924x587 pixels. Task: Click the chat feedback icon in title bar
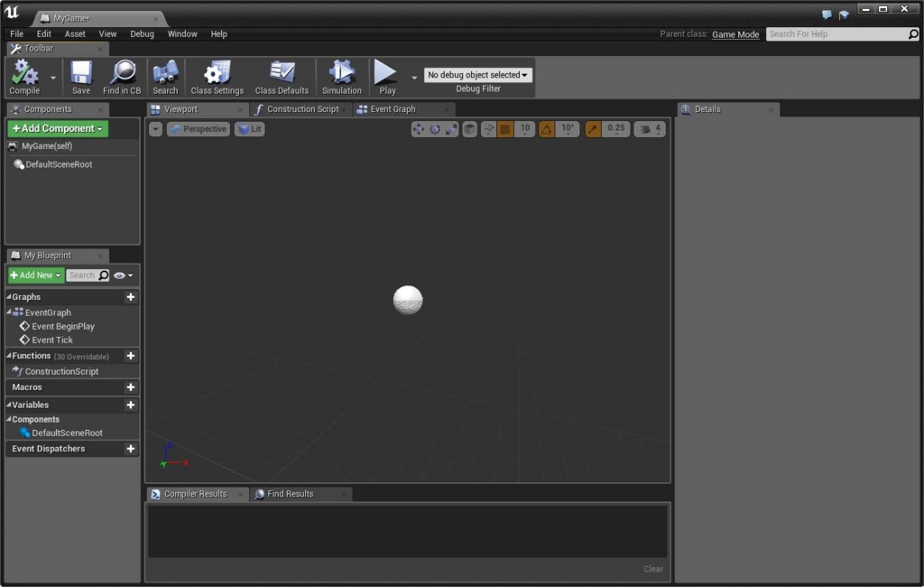(x=827, y=14)
